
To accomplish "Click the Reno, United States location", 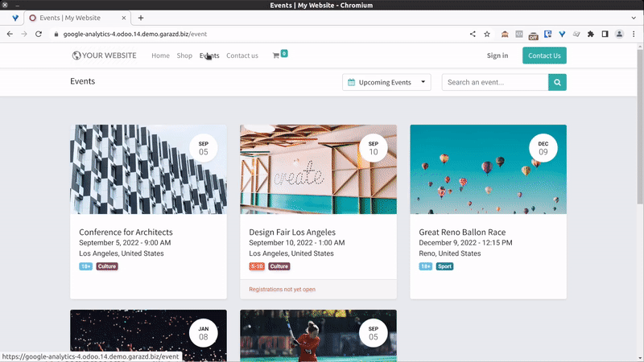I will [450, 253].
